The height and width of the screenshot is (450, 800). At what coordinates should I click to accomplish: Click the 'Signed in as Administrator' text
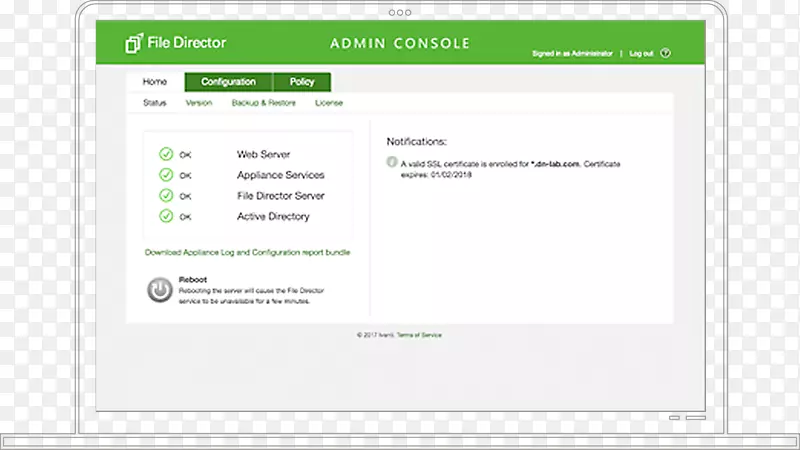click(572, 54)
